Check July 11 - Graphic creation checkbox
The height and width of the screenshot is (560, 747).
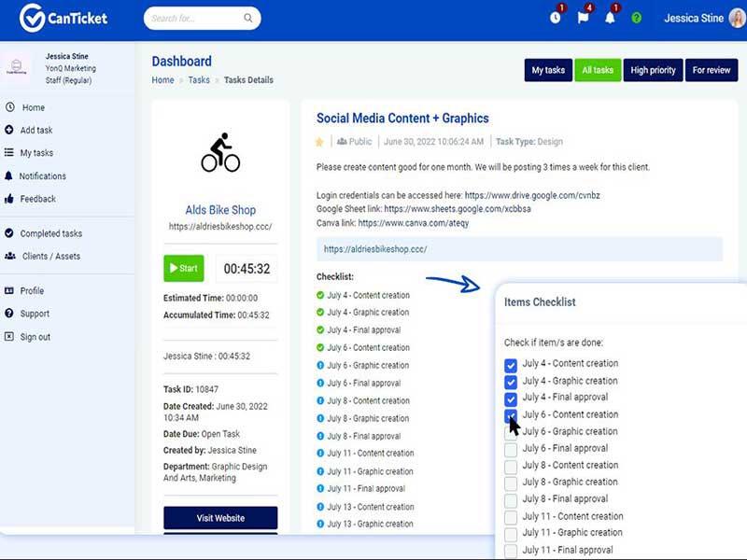511,534
